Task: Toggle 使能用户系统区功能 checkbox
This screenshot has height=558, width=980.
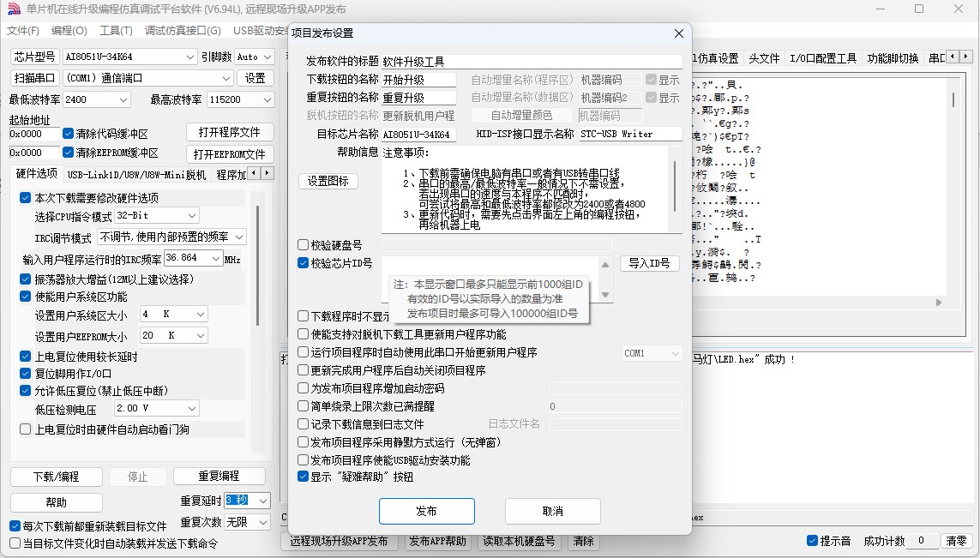Action: tap(25, 297)
